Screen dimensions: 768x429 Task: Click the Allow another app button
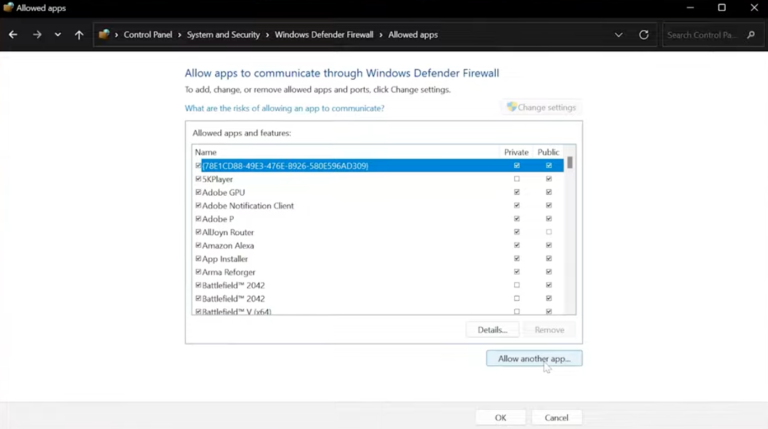[x=534, y=358]
